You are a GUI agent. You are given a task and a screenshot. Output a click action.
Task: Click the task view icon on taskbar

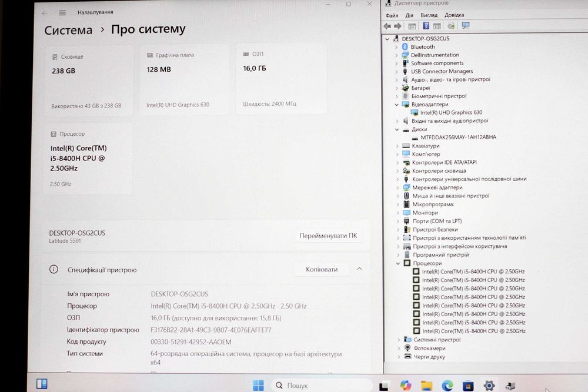click(x=383, y=386)
